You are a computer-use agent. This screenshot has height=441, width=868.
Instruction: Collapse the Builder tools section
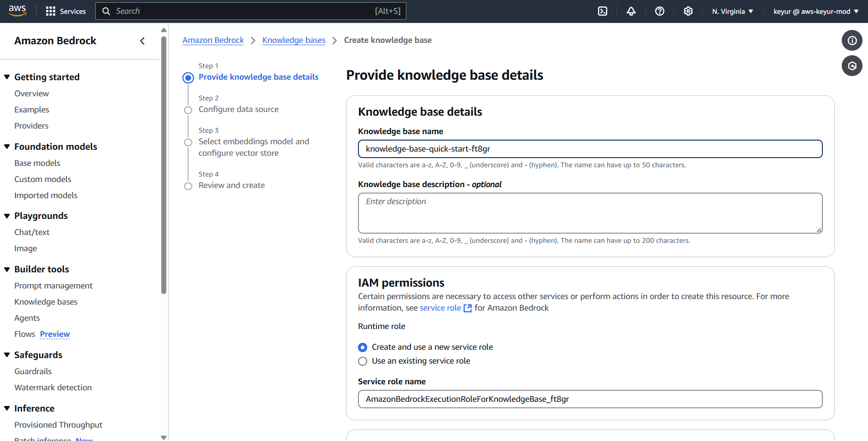tap(7, 269)
